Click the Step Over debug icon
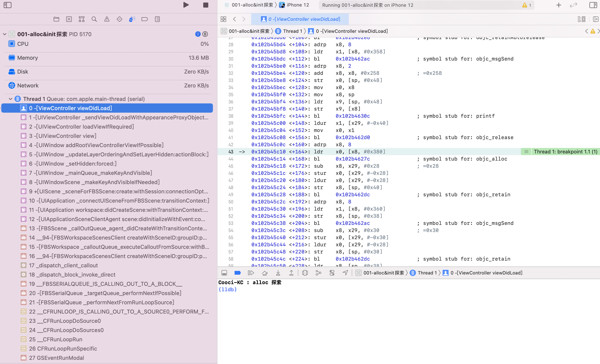 tap(265, 273)
